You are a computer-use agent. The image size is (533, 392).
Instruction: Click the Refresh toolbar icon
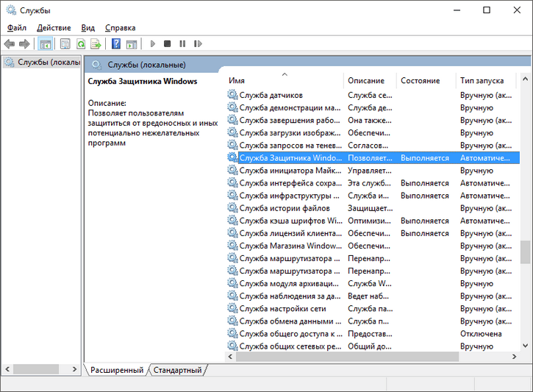(80, 44)
